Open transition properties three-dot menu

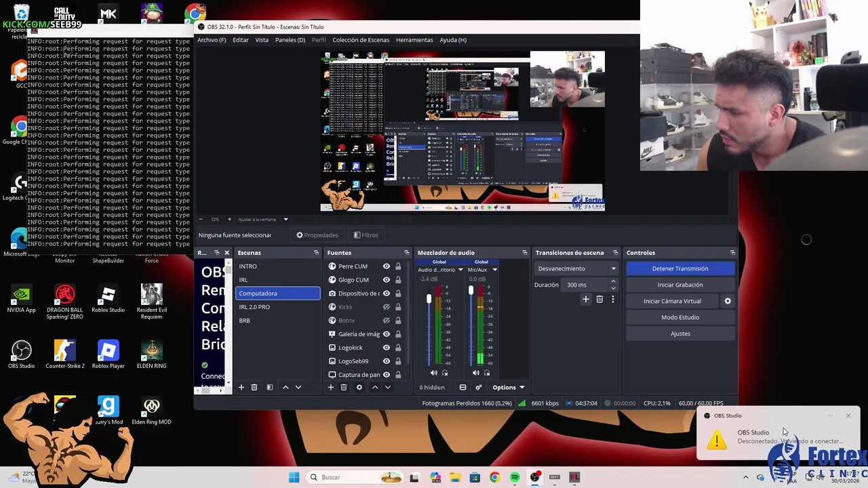[613, 299]
